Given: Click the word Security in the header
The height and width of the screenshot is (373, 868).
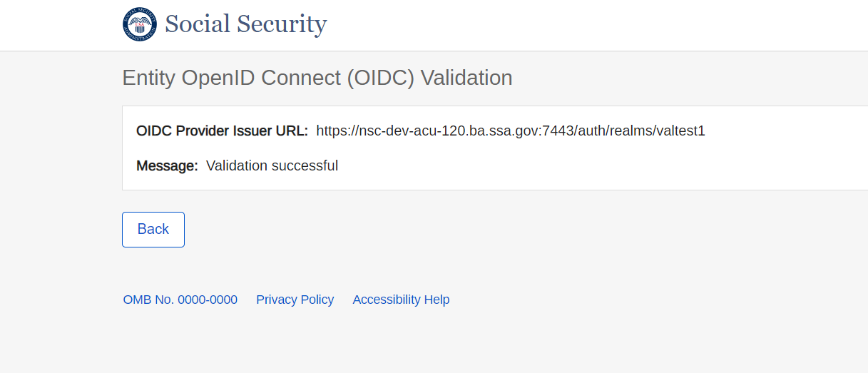Looking at the screenshot, I should coord(282,24).
